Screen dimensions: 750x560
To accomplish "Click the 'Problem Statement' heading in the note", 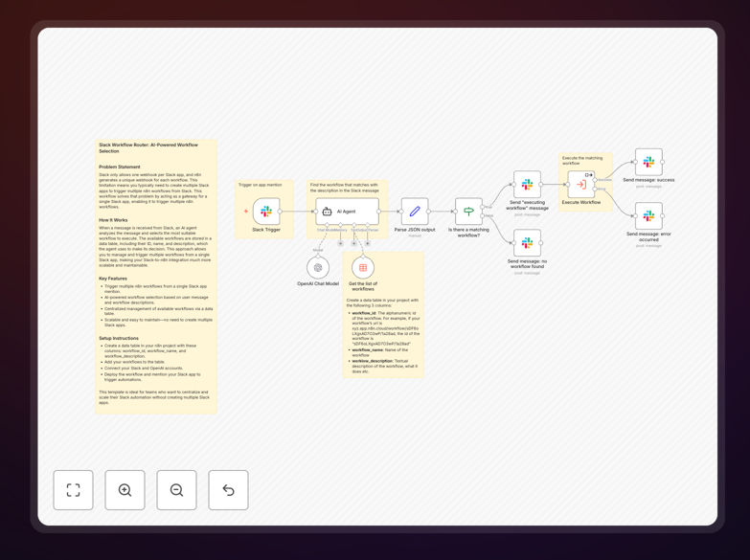I will pos(120,167).
